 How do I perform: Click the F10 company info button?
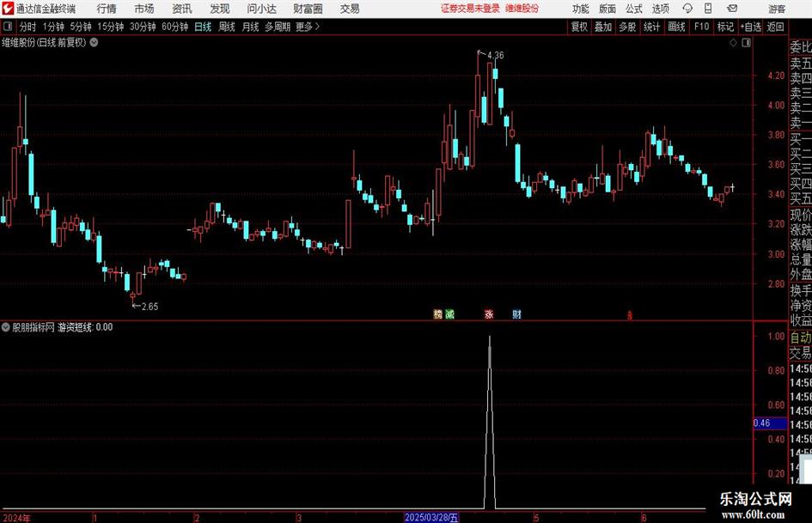[702, 27]
